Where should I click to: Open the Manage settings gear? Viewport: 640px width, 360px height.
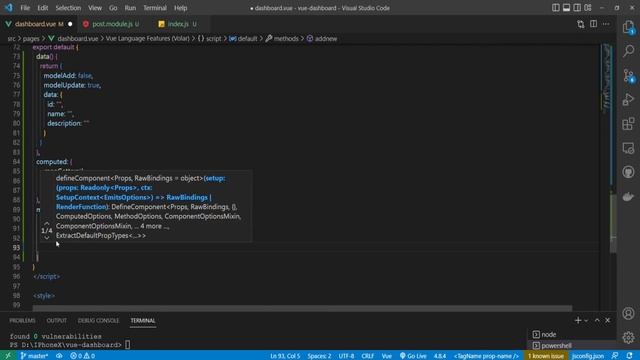[x=629, y=338]
